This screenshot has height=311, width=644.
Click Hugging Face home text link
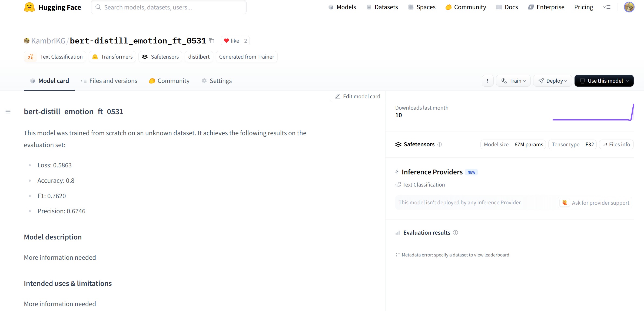pos(60,7)
